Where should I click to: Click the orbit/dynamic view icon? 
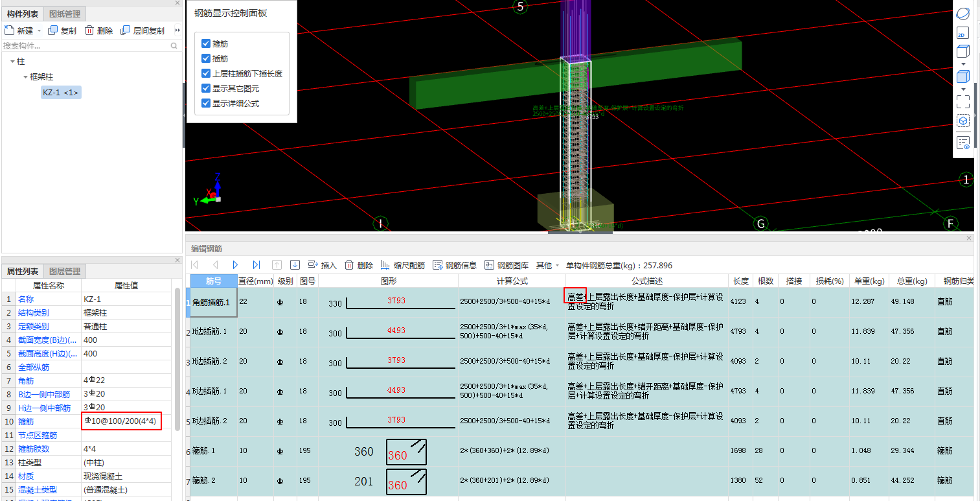[x=963, y=14]
